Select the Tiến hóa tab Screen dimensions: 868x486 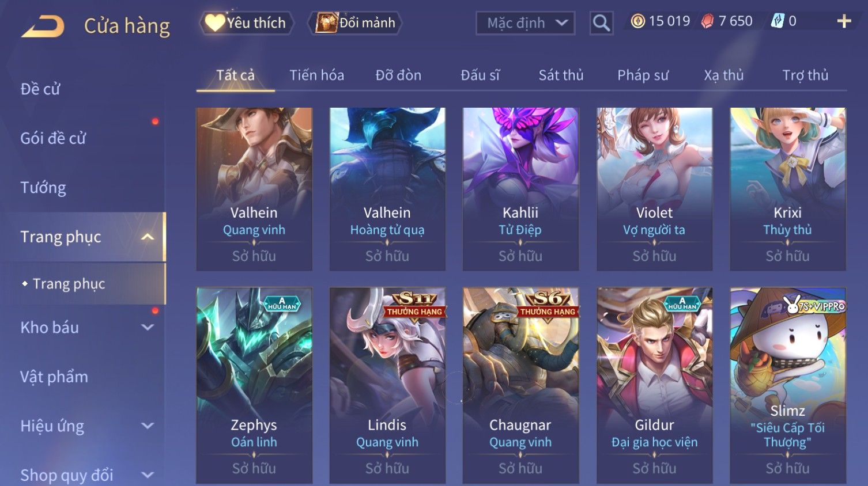316,75
